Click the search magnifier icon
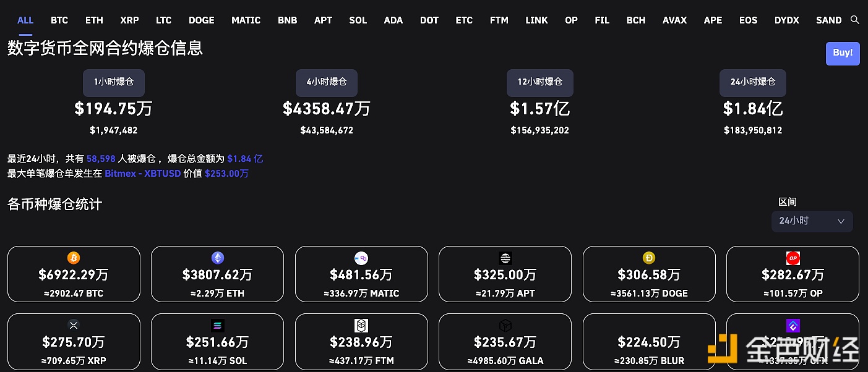Screen dimensions: 868x372 855,20
